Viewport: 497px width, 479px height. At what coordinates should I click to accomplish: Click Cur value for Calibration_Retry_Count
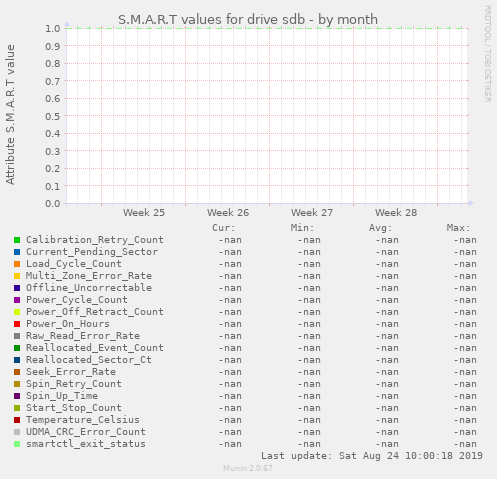pos(230,240)
